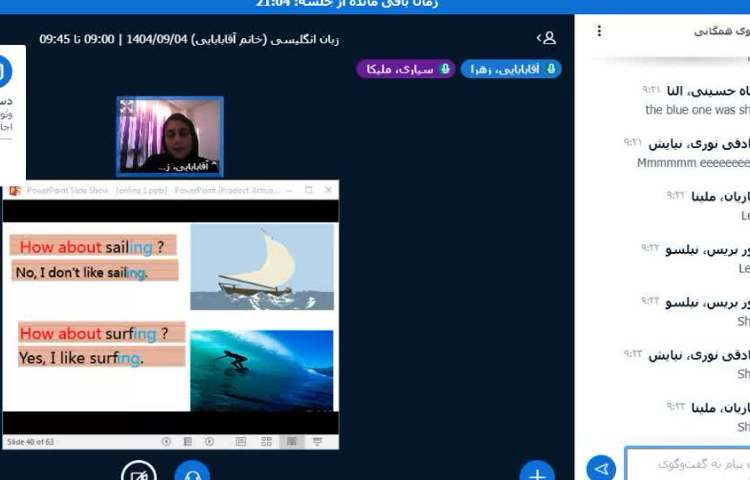Click the session title زبان انگلیسی header text

tap(189, 40)
